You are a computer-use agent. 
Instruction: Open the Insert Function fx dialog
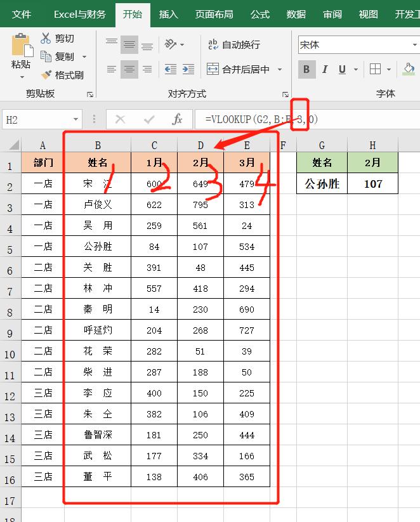tap(177, 119)
